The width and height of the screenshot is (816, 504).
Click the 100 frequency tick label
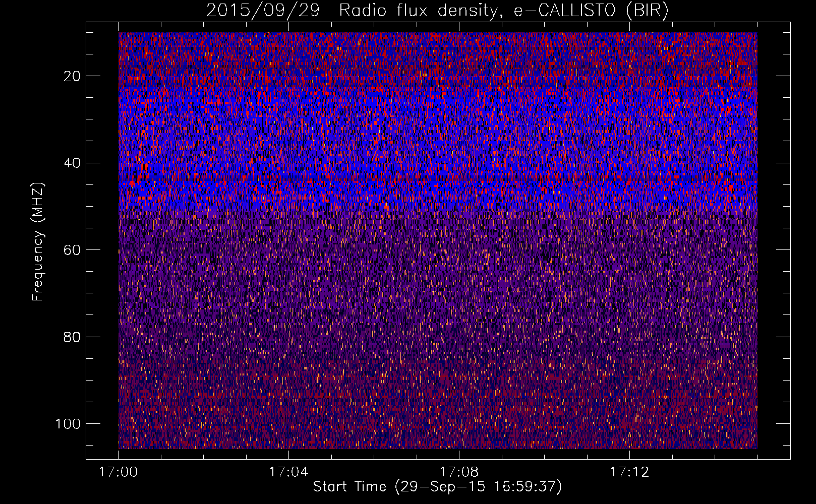[68, 424]
